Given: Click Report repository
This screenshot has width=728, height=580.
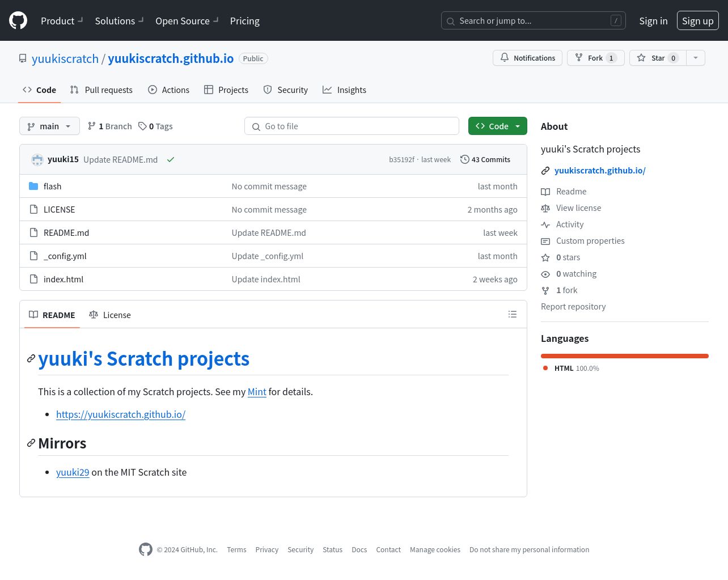Looking at the screenshot, I should point(573,307).
